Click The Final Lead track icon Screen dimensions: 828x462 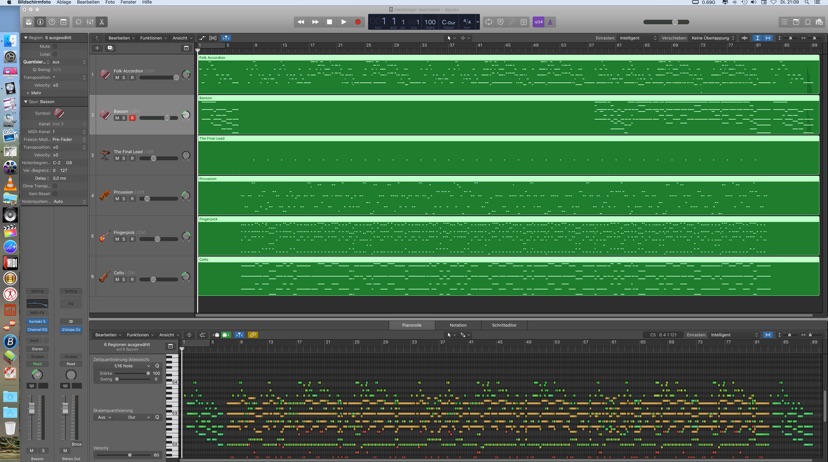click(105, 155)
